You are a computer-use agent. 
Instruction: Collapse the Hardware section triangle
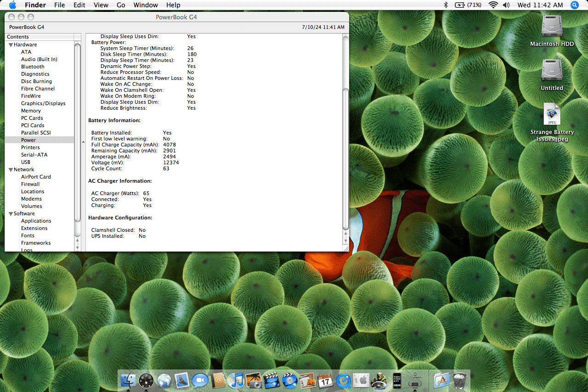pyautogui.click(x=10, y=45)
